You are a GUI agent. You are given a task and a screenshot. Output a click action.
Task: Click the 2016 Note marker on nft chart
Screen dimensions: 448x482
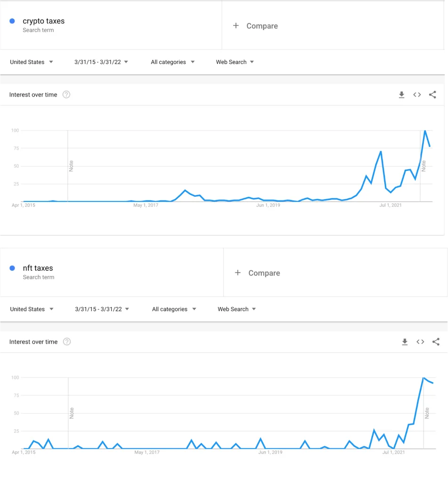click(x=72, y=413)
